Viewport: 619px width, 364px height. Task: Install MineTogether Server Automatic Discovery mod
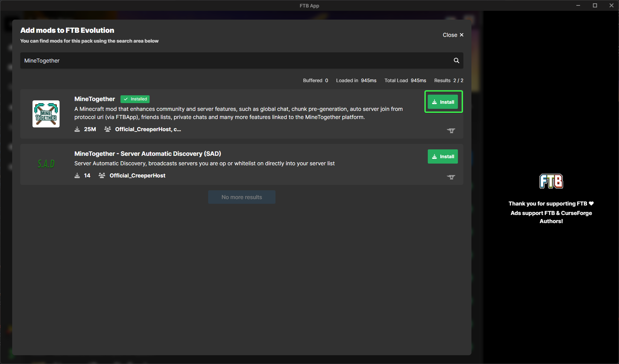(443, 156)
